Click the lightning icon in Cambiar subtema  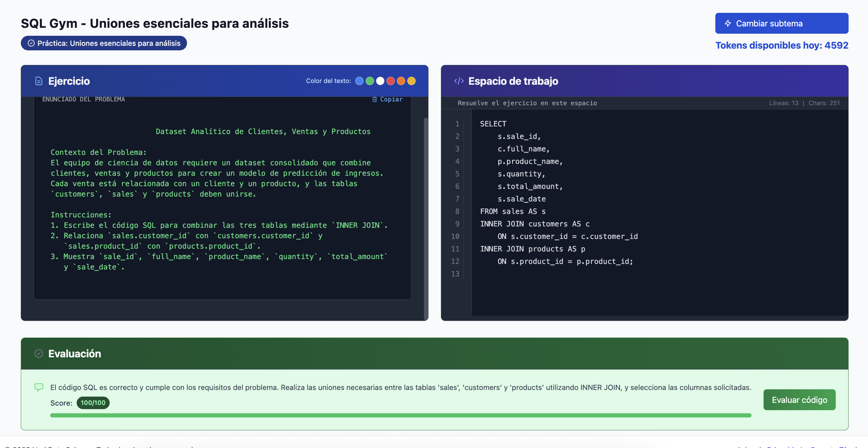728,23
